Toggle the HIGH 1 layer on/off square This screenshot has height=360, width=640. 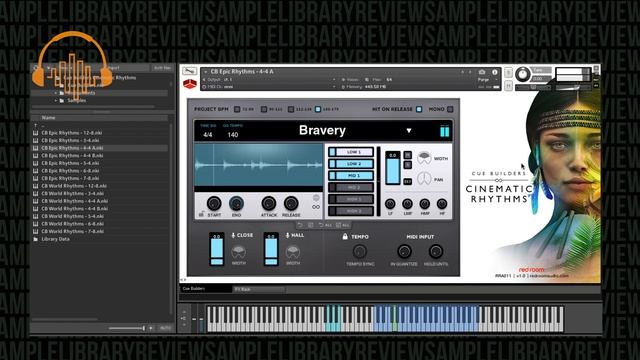pyautogui.click(x=332, y=199)
